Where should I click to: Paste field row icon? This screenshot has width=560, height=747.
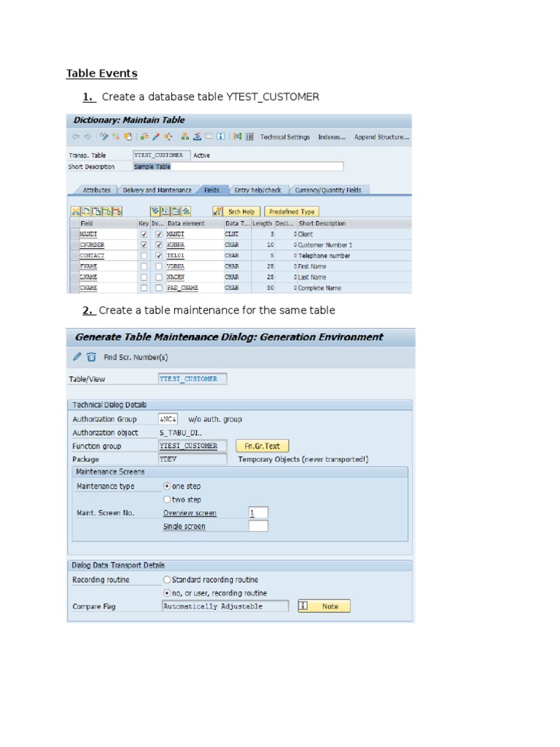pyautogui.click(x=96, y=212)
